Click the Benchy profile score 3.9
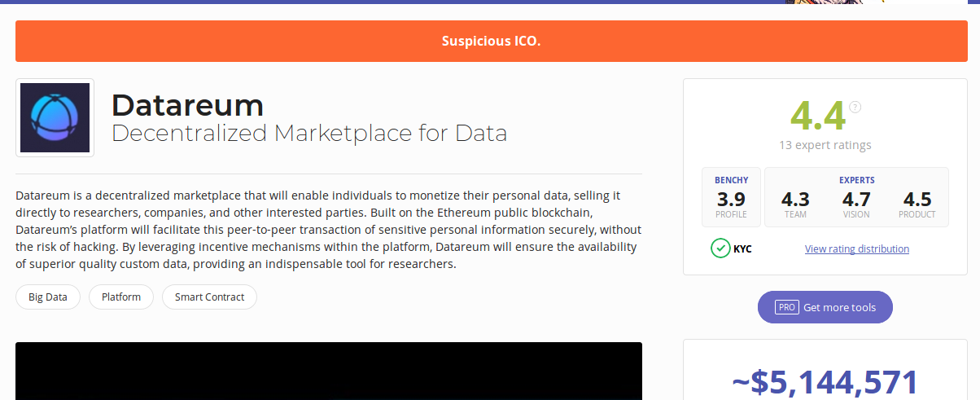Screen dimensions: 980x400 pyautogui.click(x=731, y=199)
